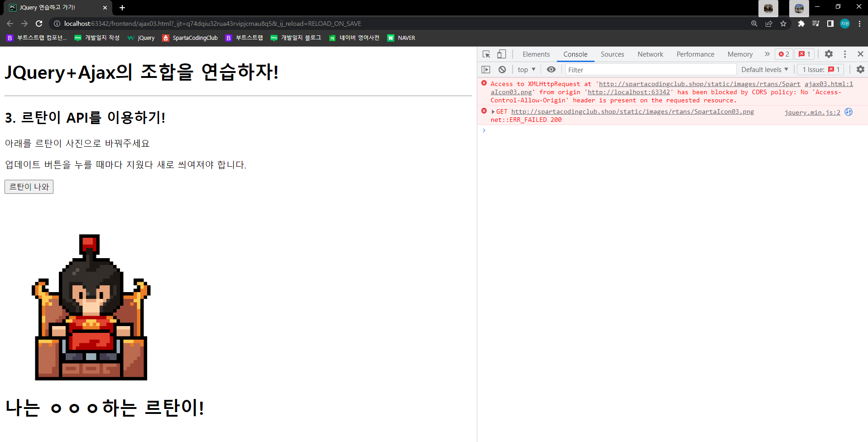Click the second thumbnail icon in title bar
The height and width of the screenshot is (442, 868).
click(799, 8)
